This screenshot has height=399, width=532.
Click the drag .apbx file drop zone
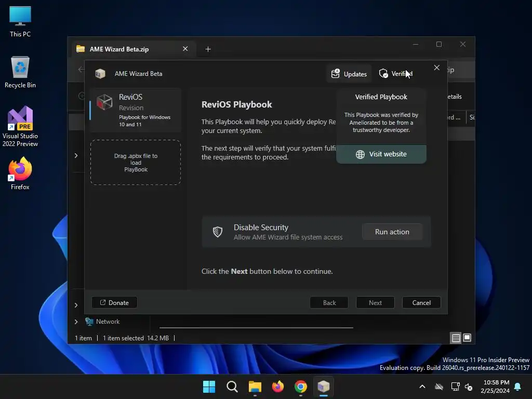136,163
